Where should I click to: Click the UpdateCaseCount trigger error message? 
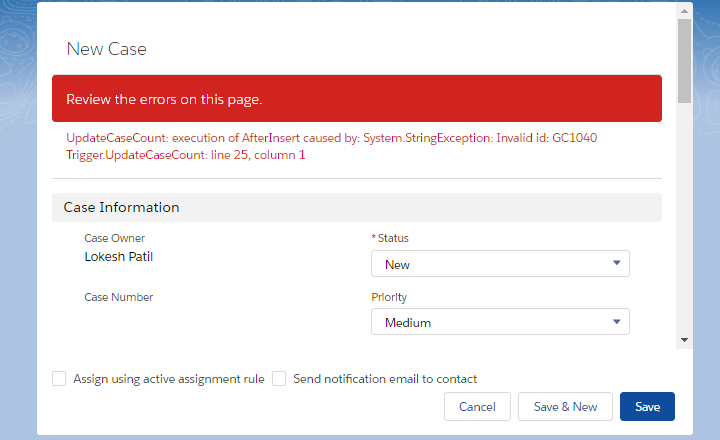[330, 146]
